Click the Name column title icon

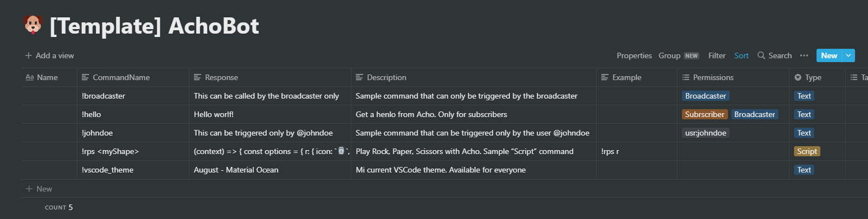[30, 77]
